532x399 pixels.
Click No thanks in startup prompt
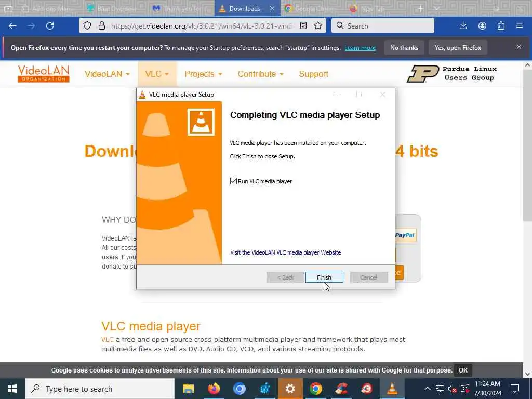coord(404,47)
